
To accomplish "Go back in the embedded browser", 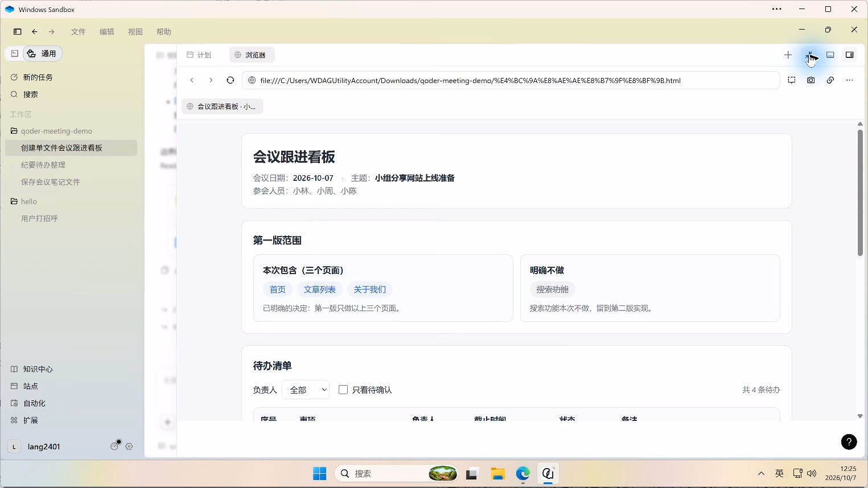I will (x=192, y=80).
